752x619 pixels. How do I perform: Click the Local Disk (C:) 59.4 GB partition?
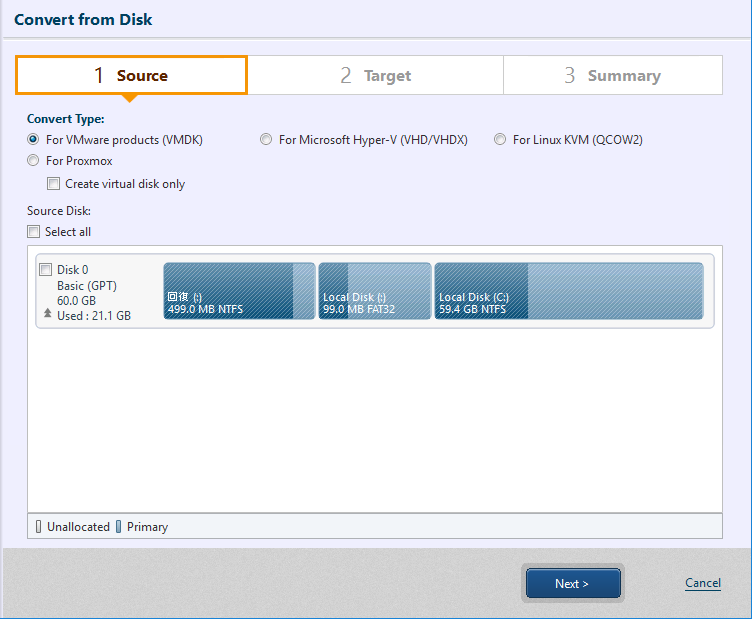coord(569,291)
